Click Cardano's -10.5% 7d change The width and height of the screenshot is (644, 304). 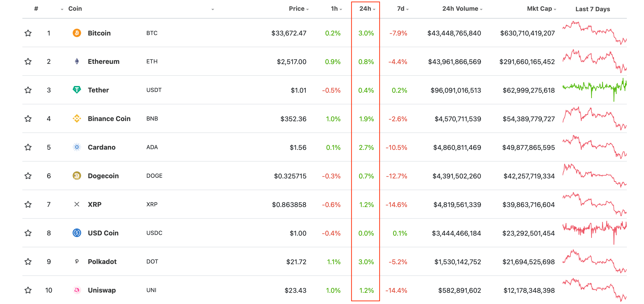point(396,147)
